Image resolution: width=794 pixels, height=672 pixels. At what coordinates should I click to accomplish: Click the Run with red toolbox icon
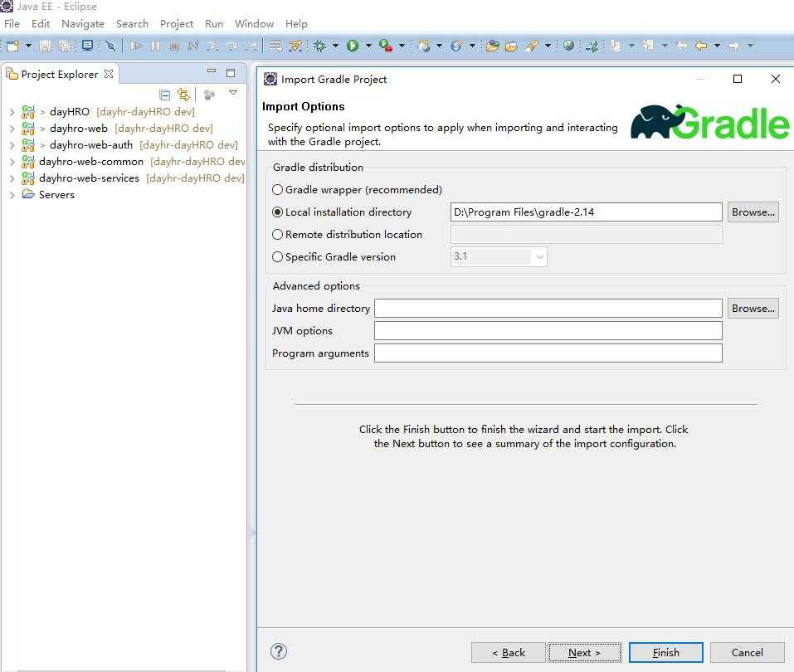click(x=386, y=46)
